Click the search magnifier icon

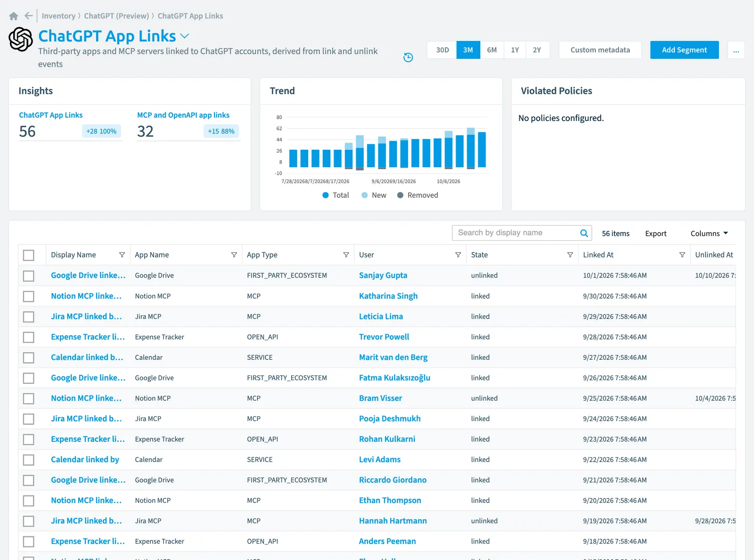point(584,233)
